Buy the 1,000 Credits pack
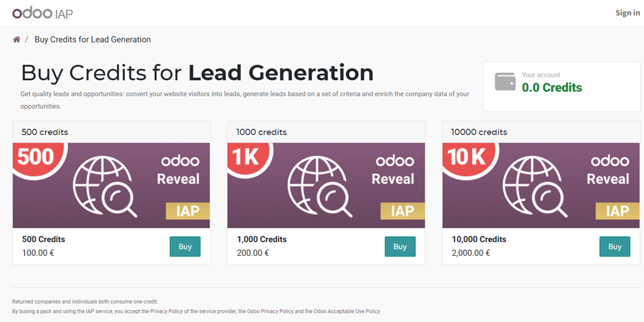 (x=400, y=247)
